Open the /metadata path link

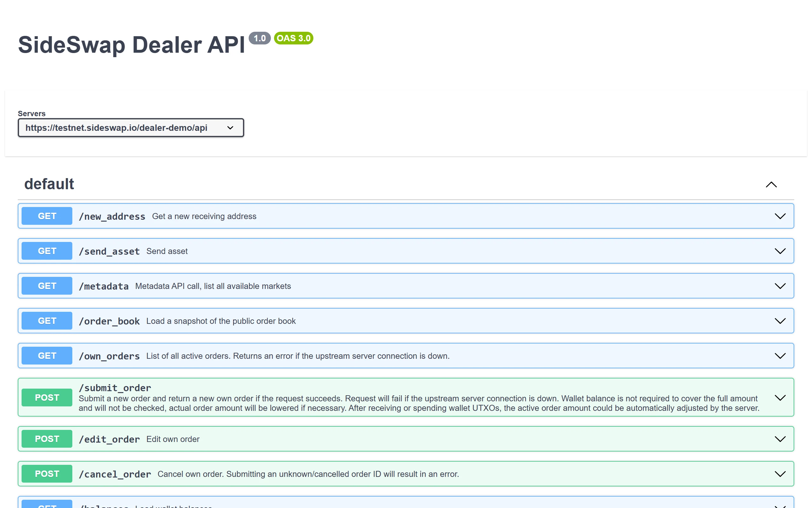click(x=104, y=286)
